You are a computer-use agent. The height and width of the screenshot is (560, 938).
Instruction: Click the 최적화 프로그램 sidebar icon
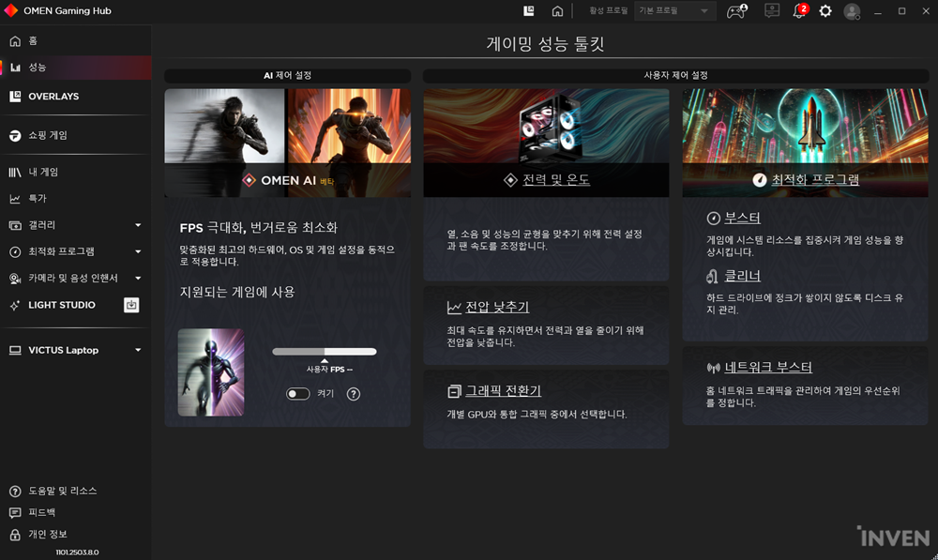pyautogui.click(x=15, y=252)
